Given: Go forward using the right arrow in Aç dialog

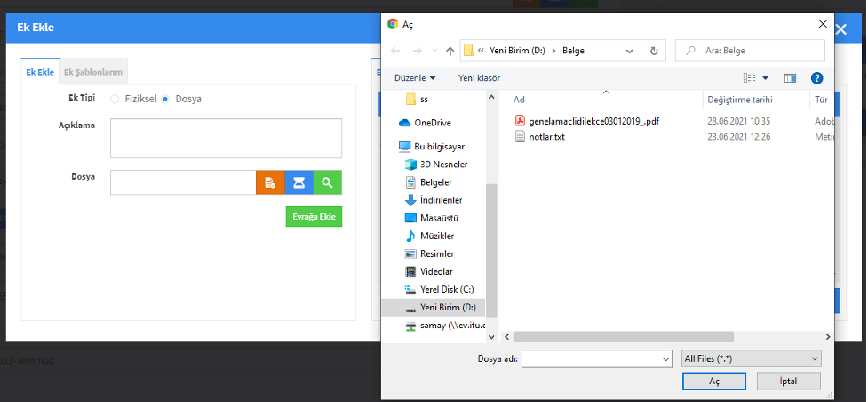Looking at the screenshot, I should [x=418, y=51].
